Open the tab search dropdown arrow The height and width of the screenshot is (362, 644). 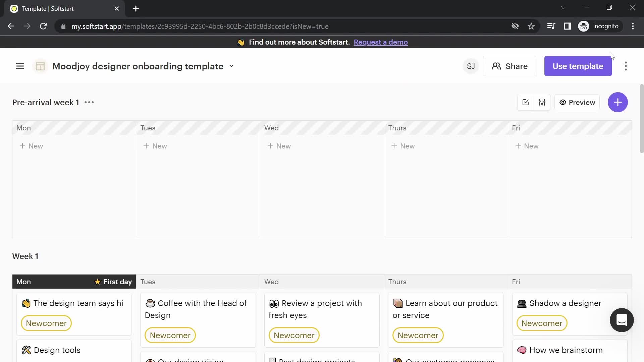point(563,7)
